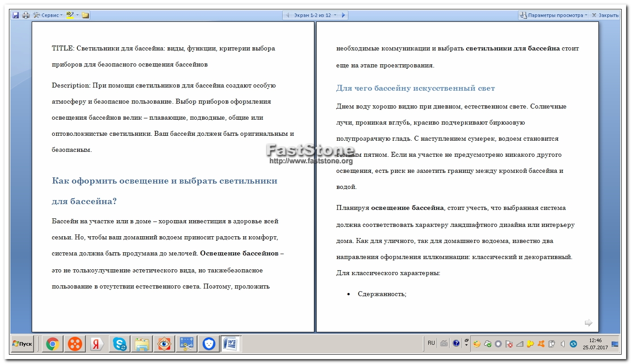This screenshot has width=631, height=364.
Task: Click the bold text Освещение бассейнов
Action: 239,254
